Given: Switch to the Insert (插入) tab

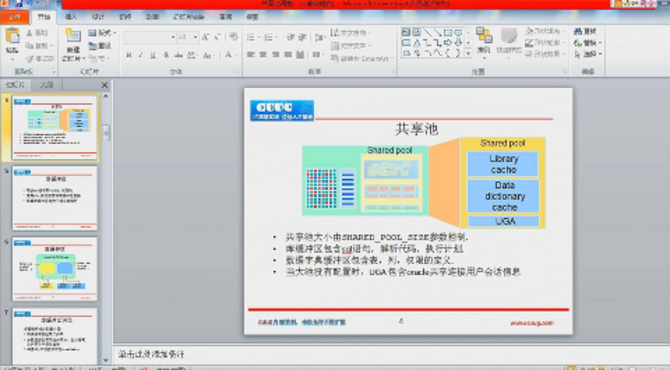Looking at the screenshot, I should pos(71,17).
